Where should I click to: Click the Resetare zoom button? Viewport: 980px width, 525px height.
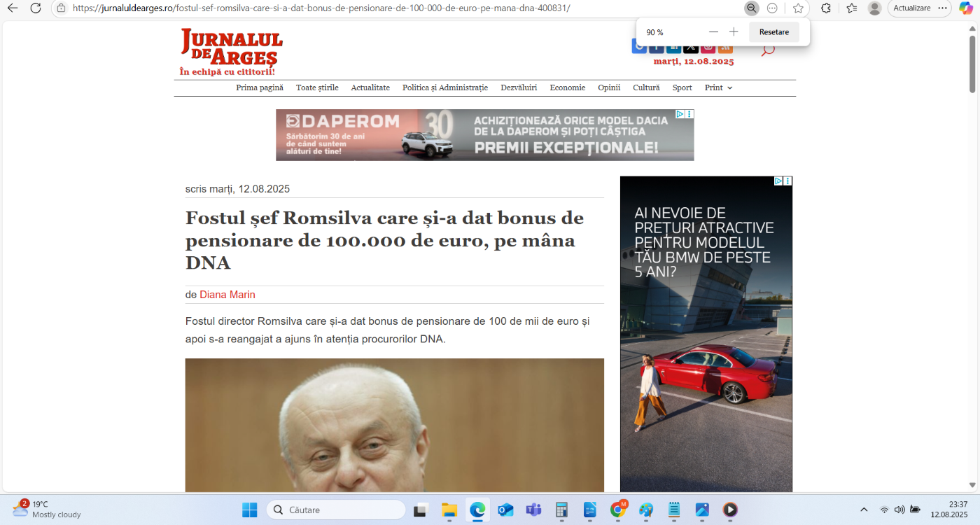coord(775,31)
